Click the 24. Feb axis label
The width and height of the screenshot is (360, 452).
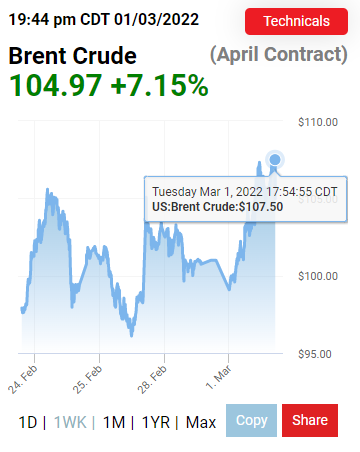[23, 379]
